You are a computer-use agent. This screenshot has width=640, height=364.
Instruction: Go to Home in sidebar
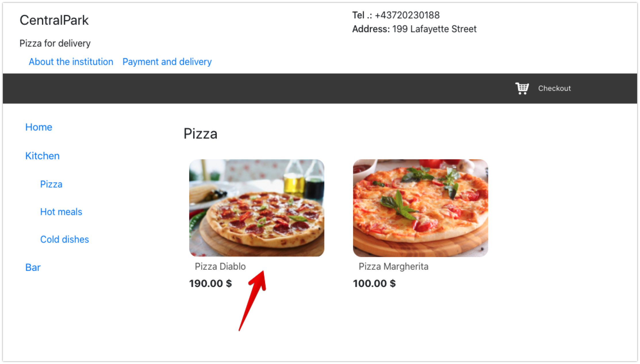click(x=39, y=127)
